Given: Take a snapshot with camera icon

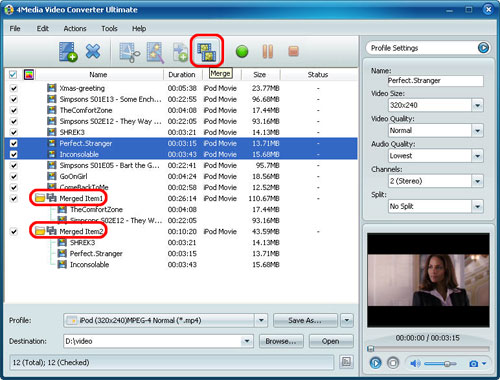Looking at the screenshot, I should (474, 363).
